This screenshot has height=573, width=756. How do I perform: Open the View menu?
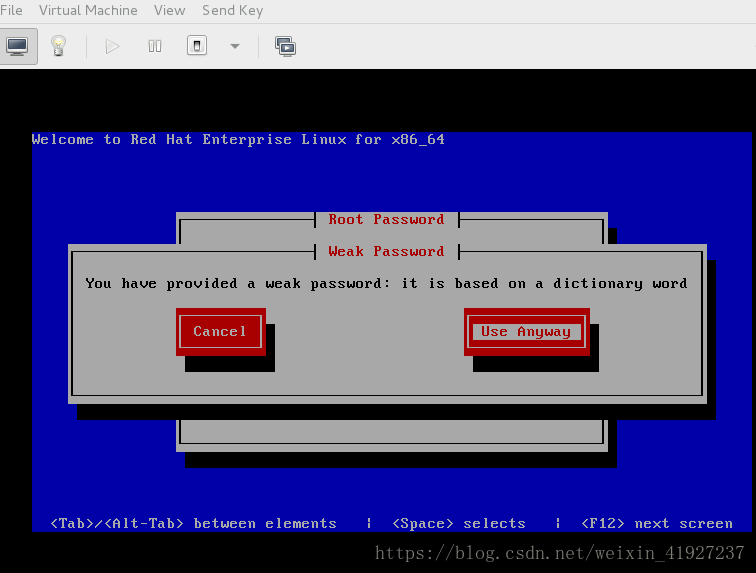coord(170,10)
